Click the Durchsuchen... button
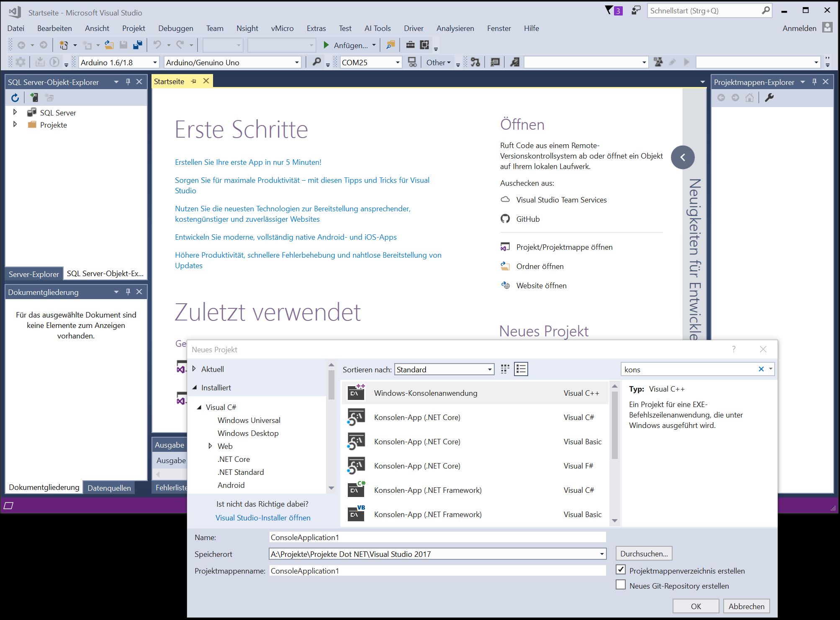Screen dimensions: 840x620 [644, 553]
